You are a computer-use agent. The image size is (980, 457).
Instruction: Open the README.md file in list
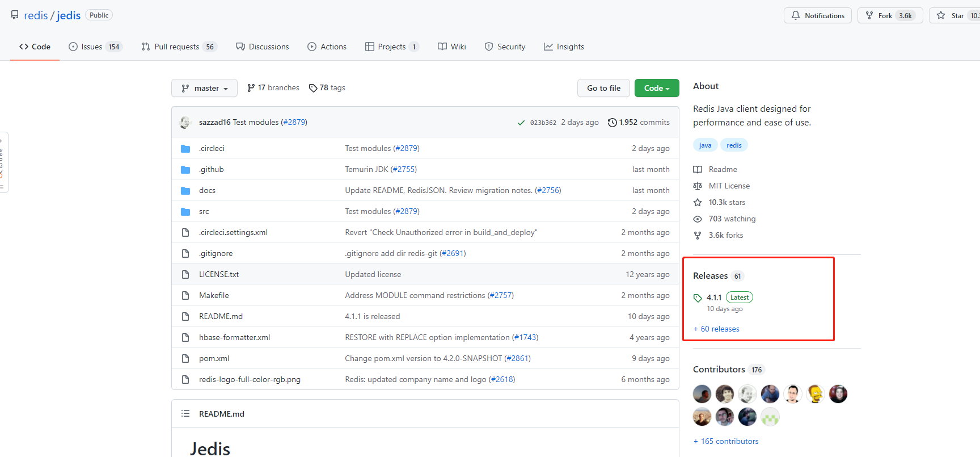click(221, 316)
